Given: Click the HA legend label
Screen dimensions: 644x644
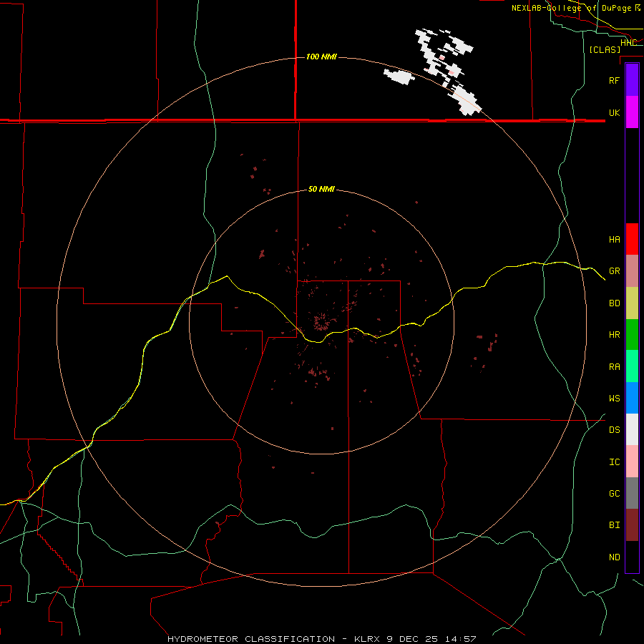Looking at the screenshot, I should click(614, 239).
